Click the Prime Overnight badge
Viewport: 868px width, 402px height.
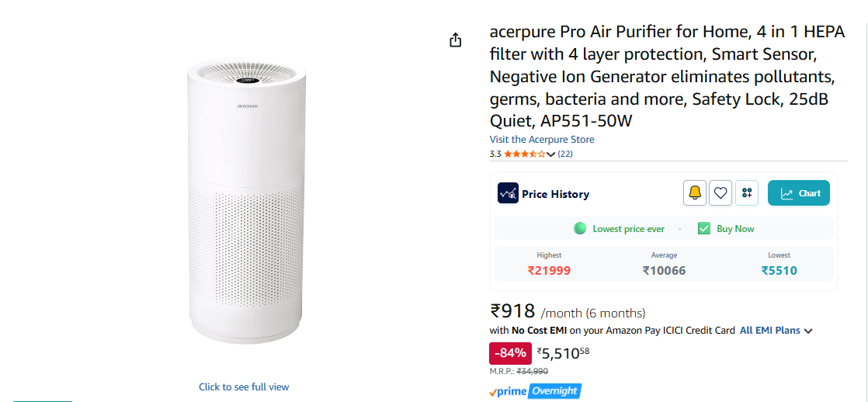(x=535, y=391)
